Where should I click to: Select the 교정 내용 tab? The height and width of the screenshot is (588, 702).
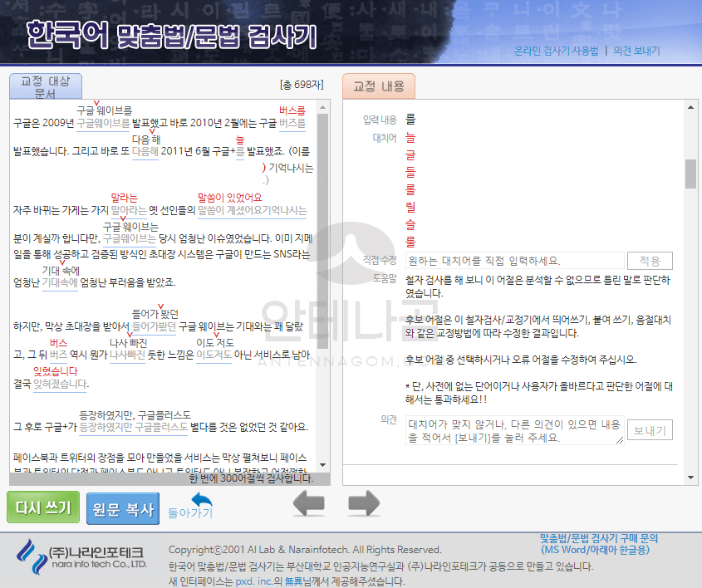click(x=379, y=86)
